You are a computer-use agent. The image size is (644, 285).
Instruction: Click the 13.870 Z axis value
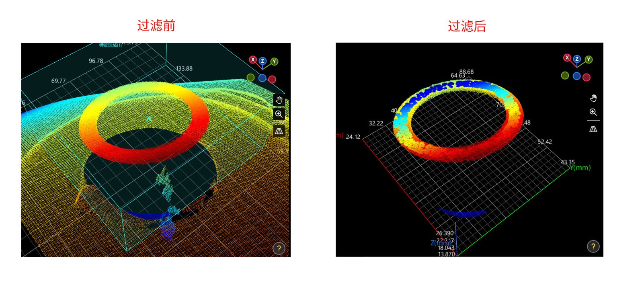(446, 254)
